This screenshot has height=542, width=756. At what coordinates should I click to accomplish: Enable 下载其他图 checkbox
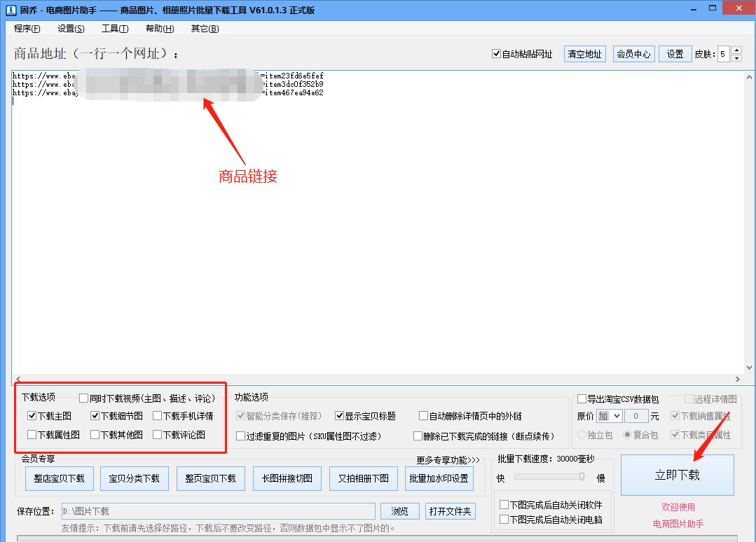point(95,435)
